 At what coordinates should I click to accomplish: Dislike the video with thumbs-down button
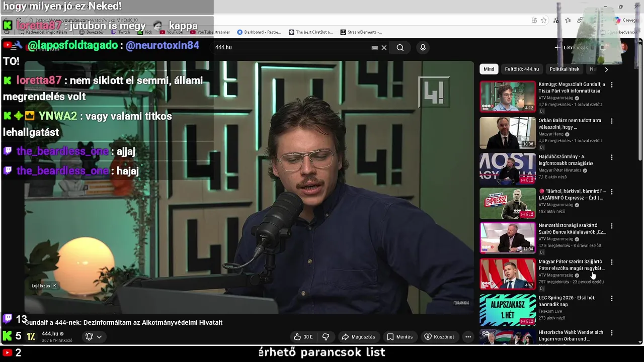pyautogui.click(x=326, y=337)
